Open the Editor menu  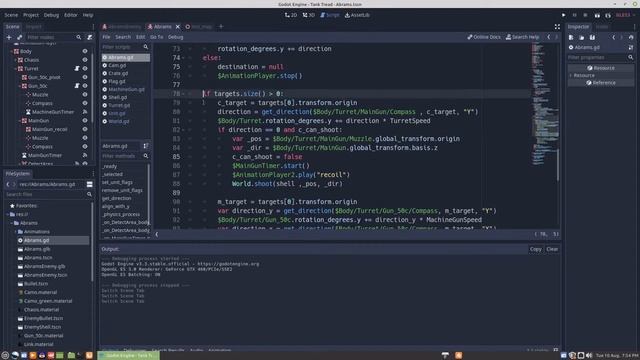(x=71, y=15)
